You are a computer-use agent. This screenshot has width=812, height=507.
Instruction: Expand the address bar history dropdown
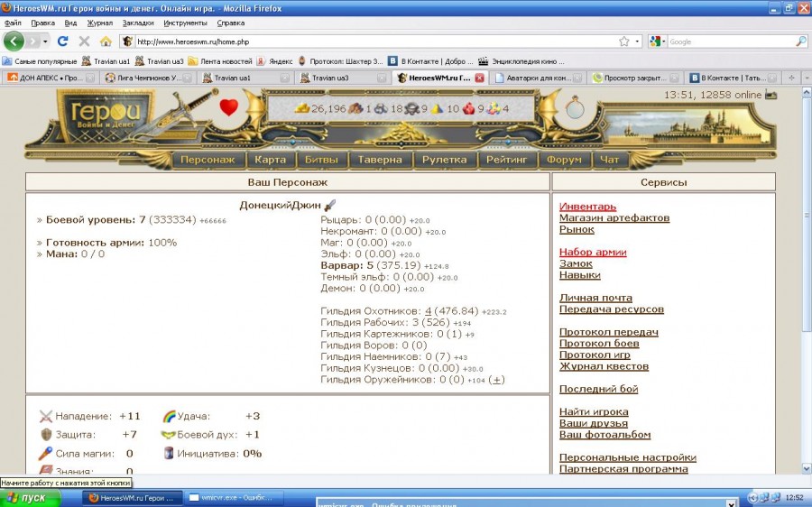(637, 41)
